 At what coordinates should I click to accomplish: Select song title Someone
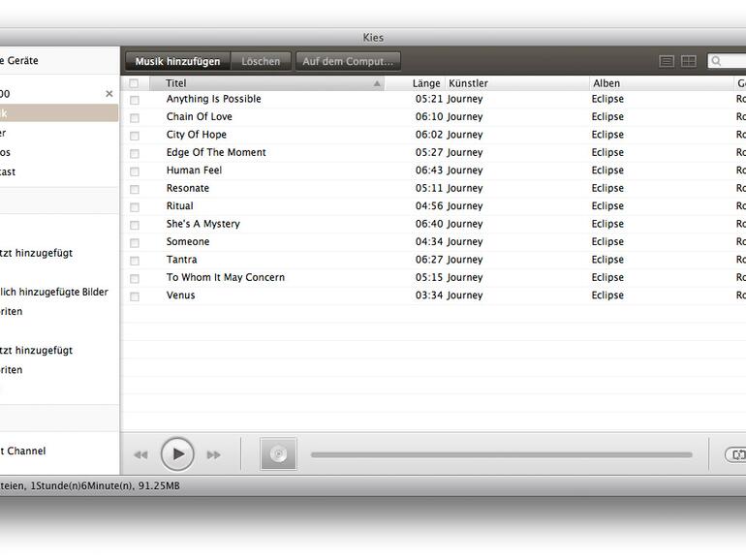pyautogui.click(x=188, y=241)
